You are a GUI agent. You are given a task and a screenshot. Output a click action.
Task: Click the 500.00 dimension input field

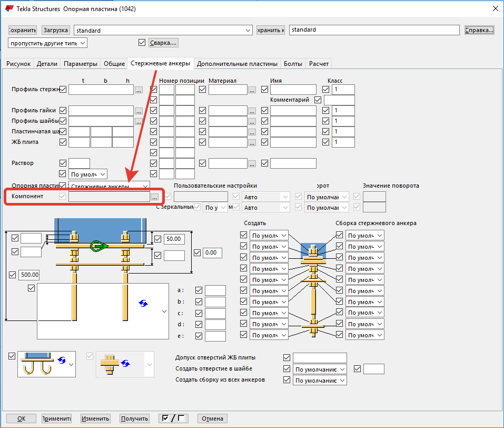point(29,275)
